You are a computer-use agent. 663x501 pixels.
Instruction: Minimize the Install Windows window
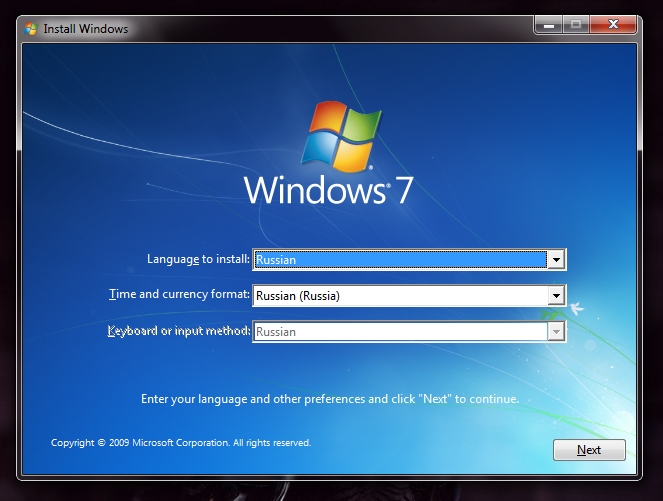coord(548,25)
